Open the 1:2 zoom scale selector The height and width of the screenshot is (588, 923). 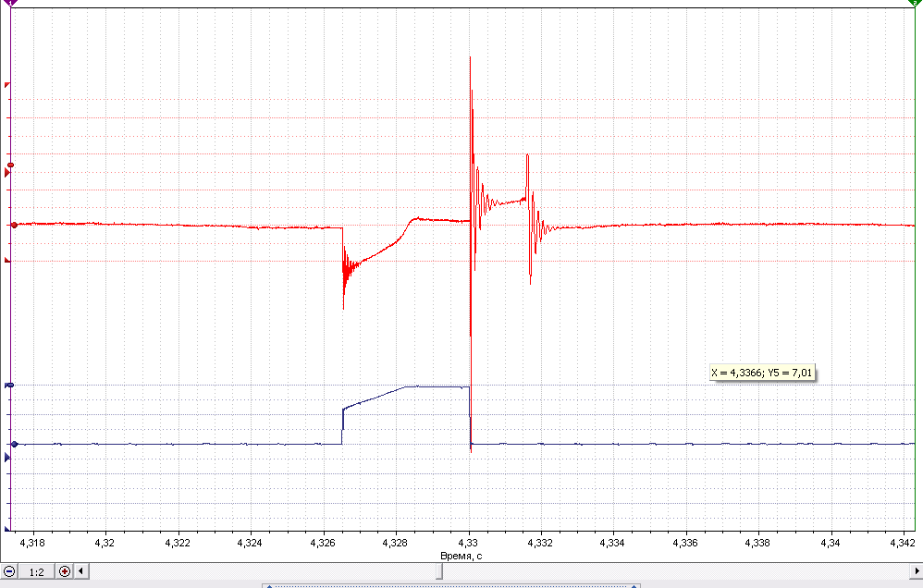(36, 571)
